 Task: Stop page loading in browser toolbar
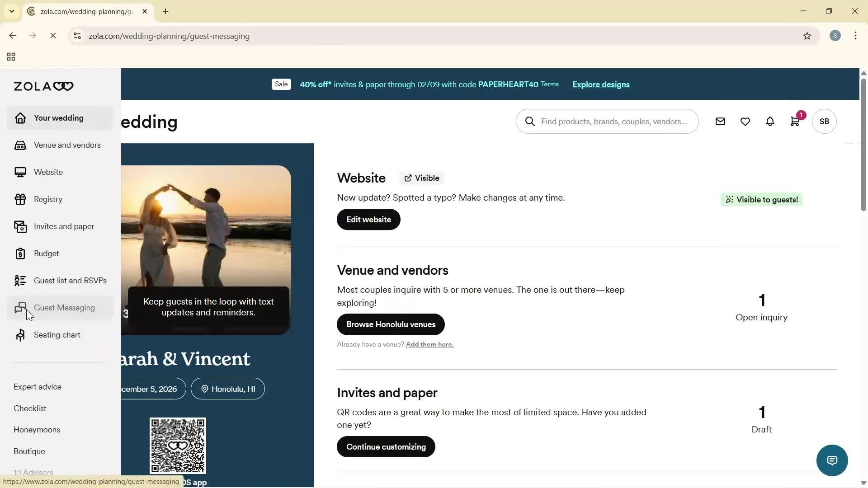(x=53, y=36)
